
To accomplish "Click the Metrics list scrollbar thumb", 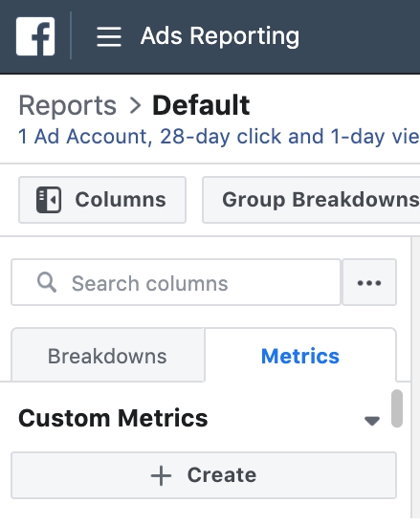I will coord(397,408).
